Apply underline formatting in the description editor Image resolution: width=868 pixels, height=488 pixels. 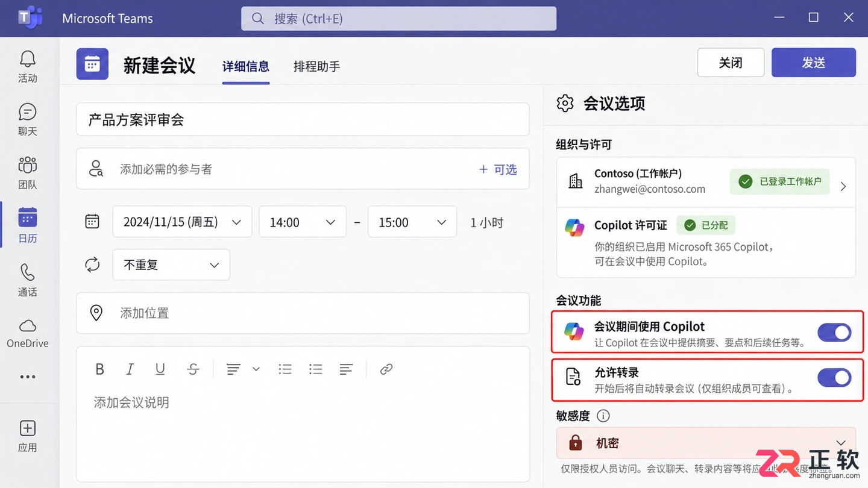160,369
